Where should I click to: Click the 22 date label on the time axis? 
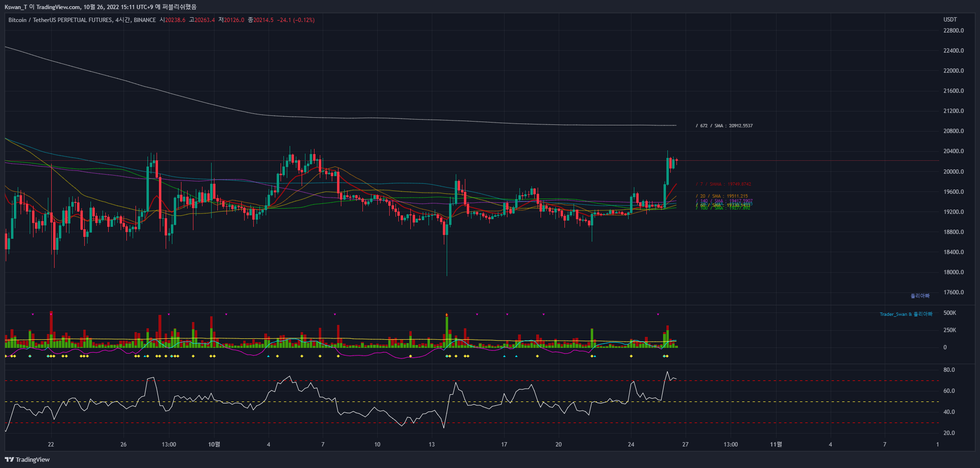point(51,445)
